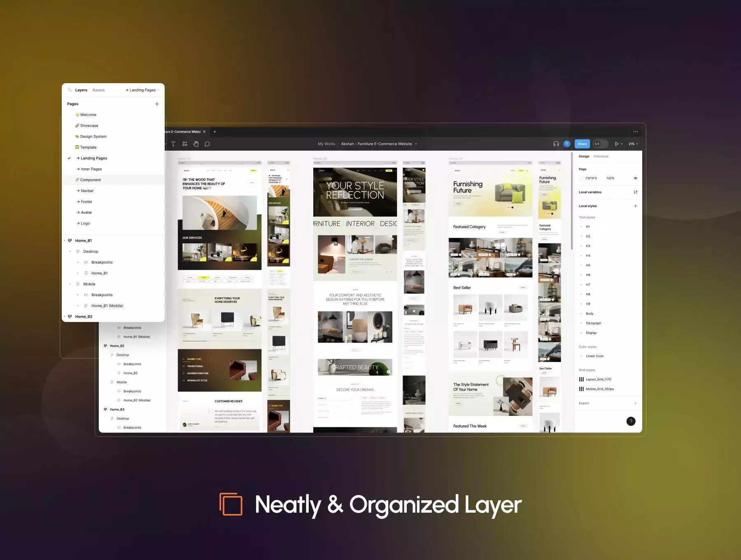This screenshot has width=741, height=560.
Task: Open the Resources components tool
Action: click(x=185, y=144)
